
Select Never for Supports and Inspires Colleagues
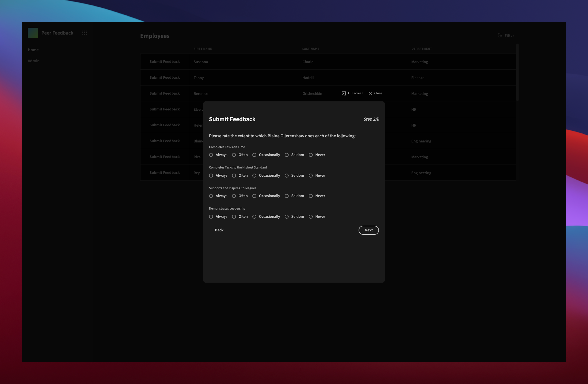pyautogui.click(x=311, y=196)
